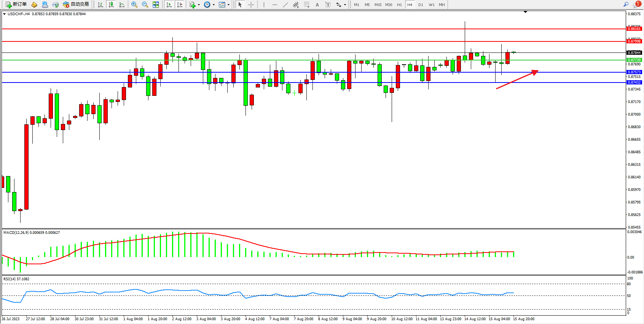The image size is (644, 324).
Task: Toggle chart auto scroll
Action: tap(169, 5)
